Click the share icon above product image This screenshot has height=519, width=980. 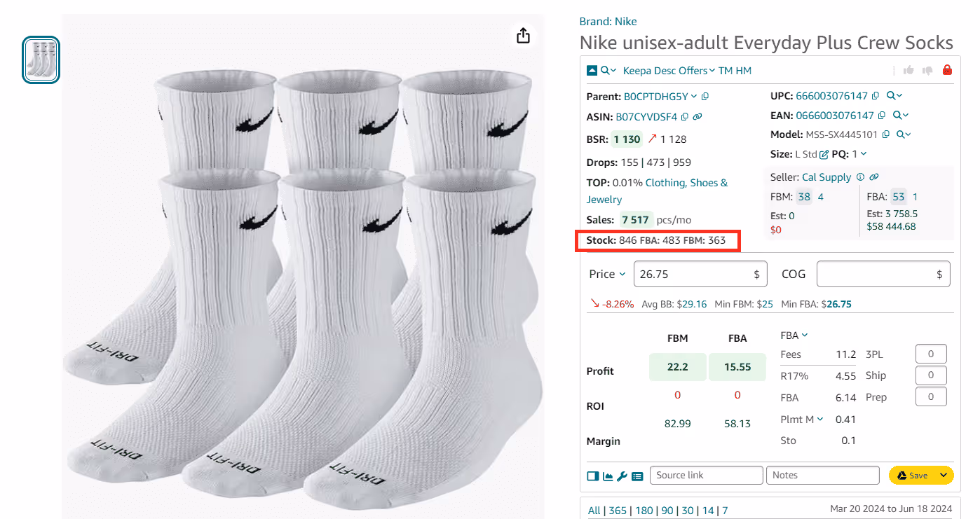[523, 36]
